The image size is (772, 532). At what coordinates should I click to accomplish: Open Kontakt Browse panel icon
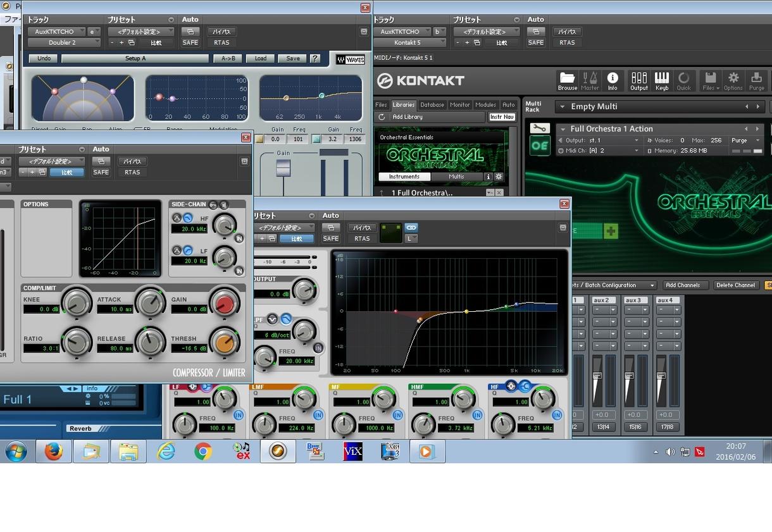click(x=568, y=80)
